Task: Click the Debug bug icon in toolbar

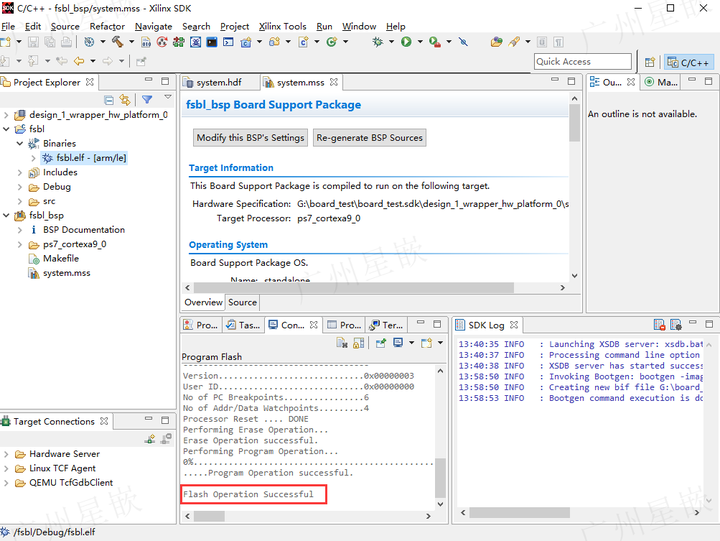Action: (378, 42)
